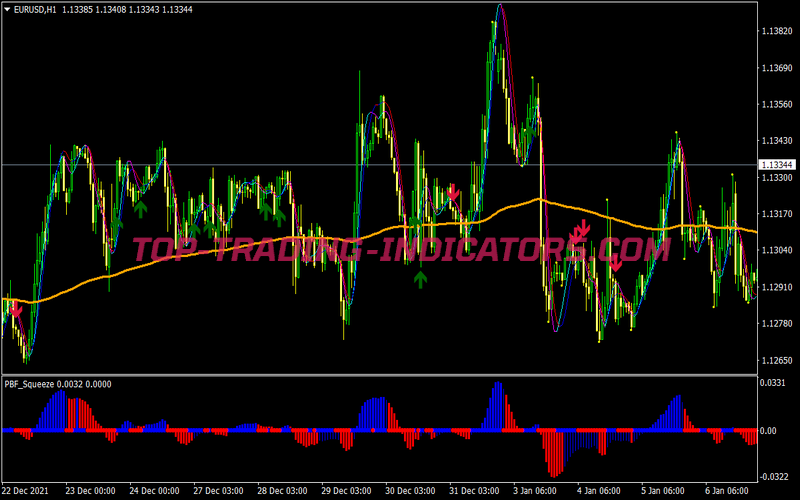Click the 1.12650 price scale label
This screenshot has height=500, width=800.
[x=777, y=360]
